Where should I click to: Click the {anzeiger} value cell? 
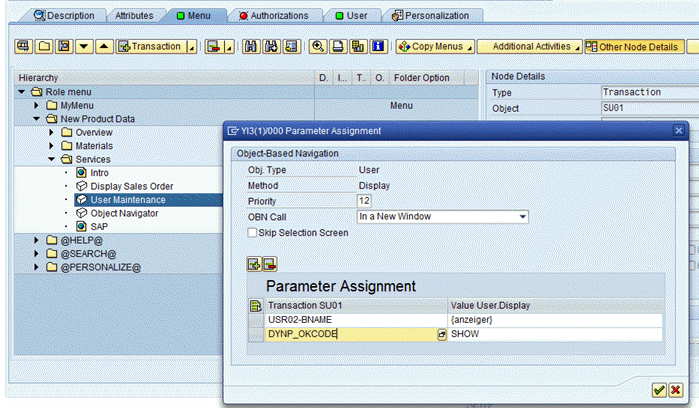555,320
